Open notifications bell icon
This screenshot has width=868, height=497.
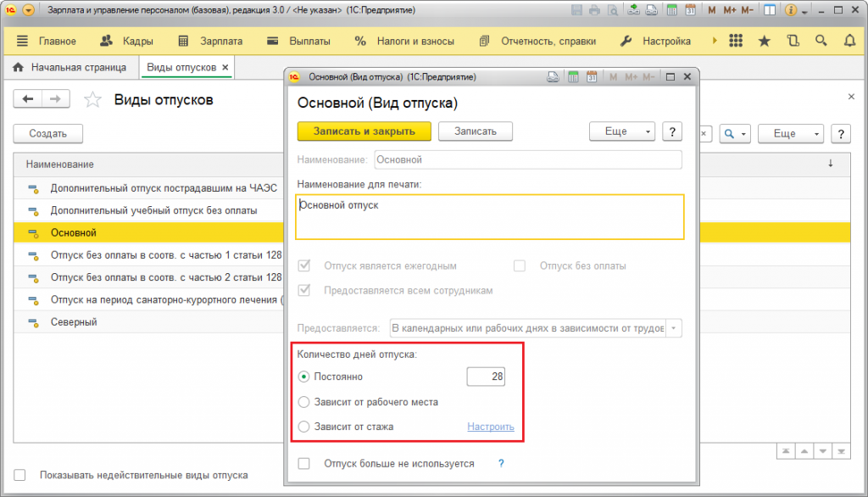849,41
